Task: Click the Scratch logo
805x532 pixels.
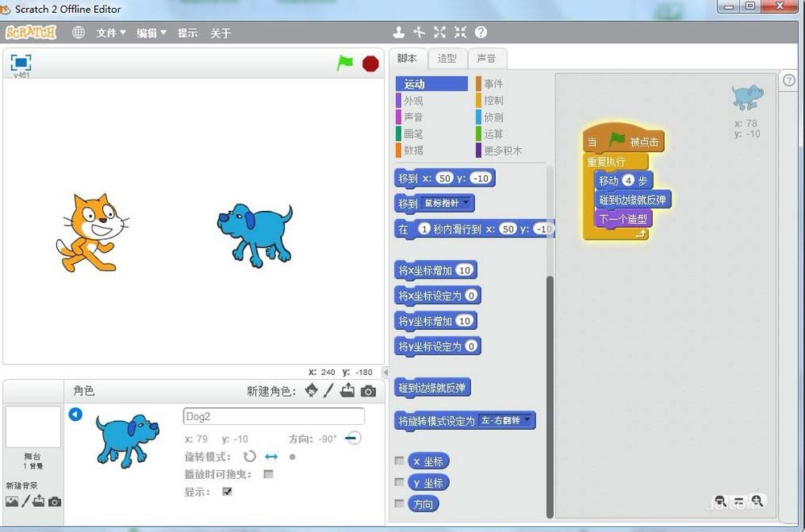Action: point(31,32)
